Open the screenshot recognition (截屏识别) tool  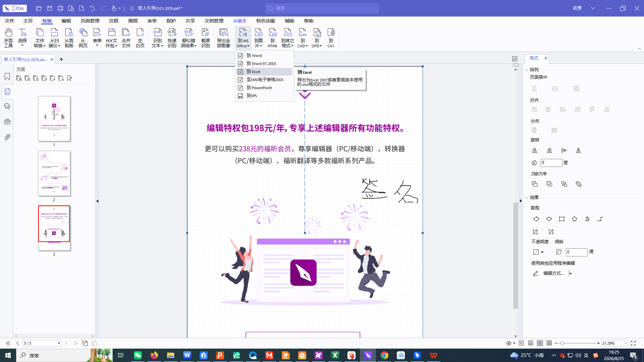point(205,38)
